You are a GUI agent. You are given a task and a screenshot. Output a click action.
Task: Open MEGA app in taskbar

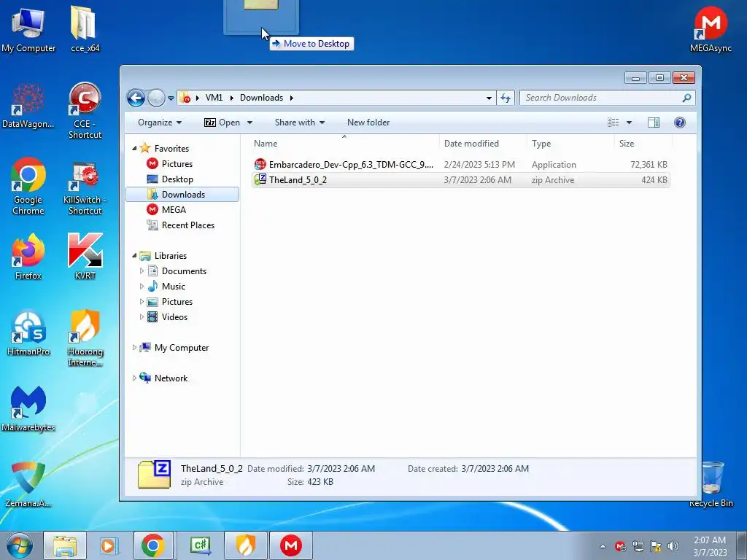coord(291,545)
